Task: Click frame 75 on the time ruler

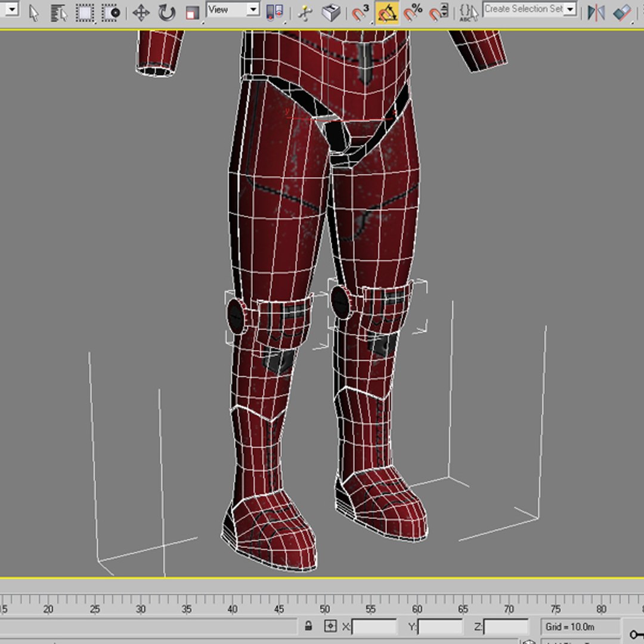Action: 555,609
